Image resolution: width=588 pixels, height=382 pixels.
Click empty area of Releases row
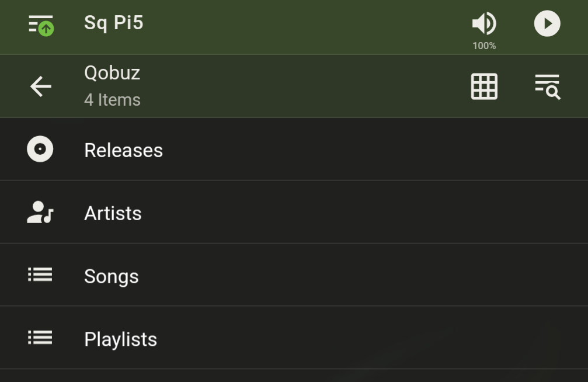click(x=375, y=150)
